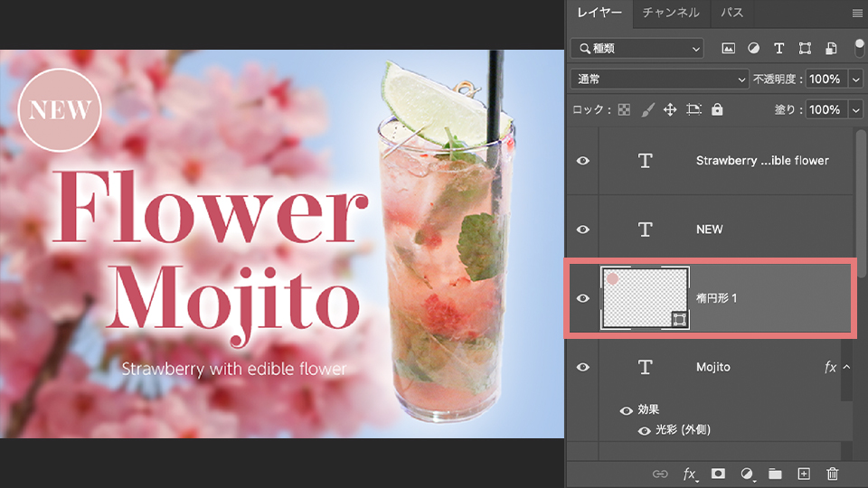Image resolution: width=868 pixels, height=488 pixels.
Task: Open the add layer style fx menu
Action: click(689, 474)
